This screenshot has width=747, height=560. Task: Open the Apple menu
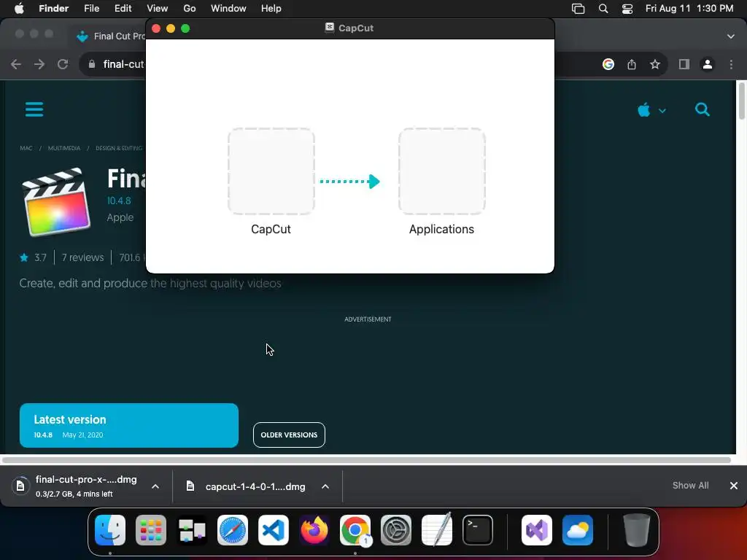pos(19,9)
